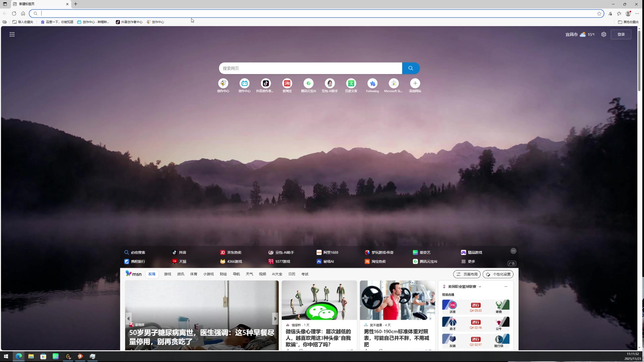644x362 pixels.
Task: Switch to the 体育 tab on MSN
Action: pos(194,274)
